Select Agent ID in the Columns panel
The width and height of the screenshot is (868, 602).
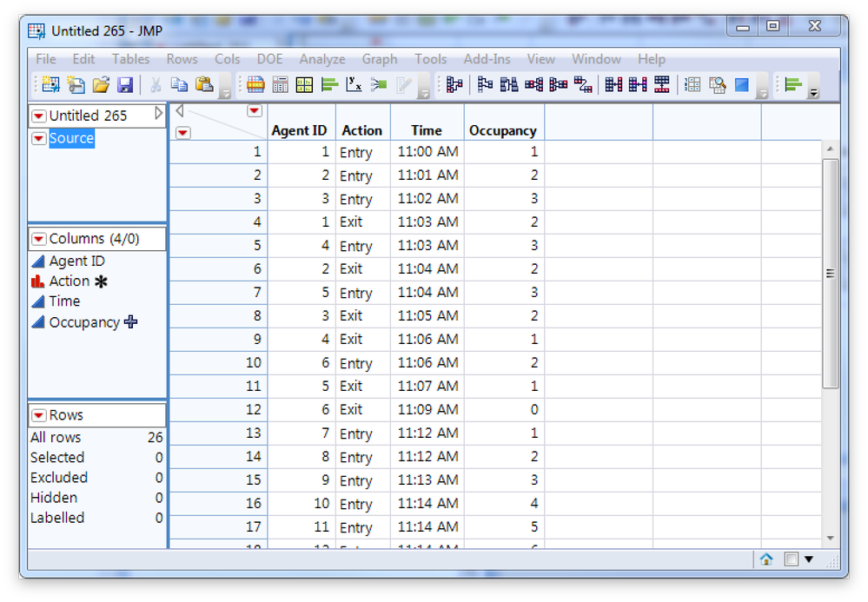click(77, 261)
